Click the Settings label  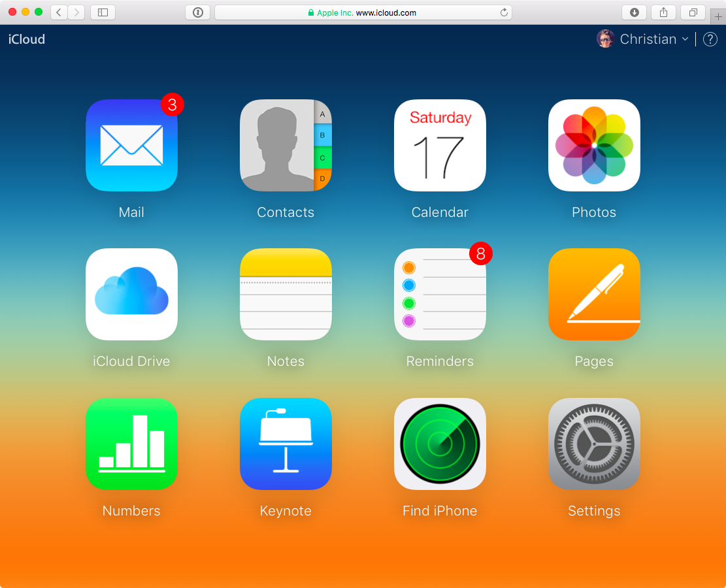click(594, 511)
